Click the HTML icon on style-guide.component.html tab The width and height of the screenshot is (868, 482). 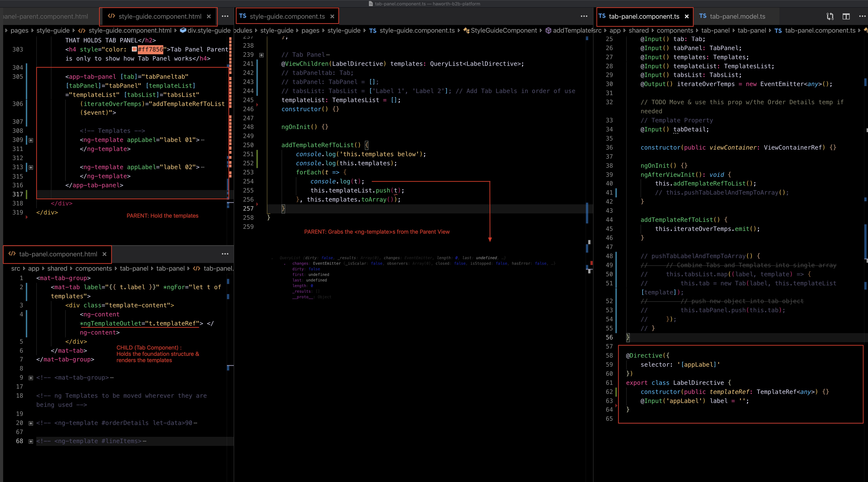click(111, 16)
